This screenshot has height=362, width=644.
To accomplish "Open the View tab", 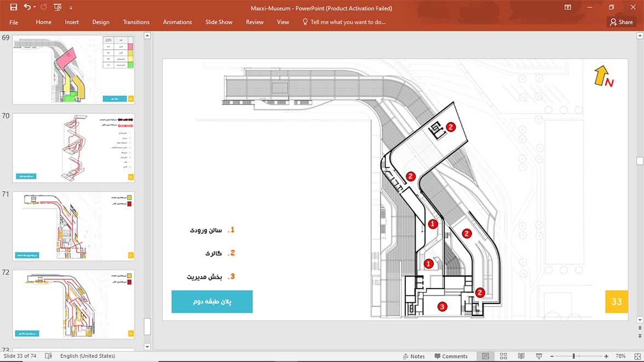I will [283, 22].
